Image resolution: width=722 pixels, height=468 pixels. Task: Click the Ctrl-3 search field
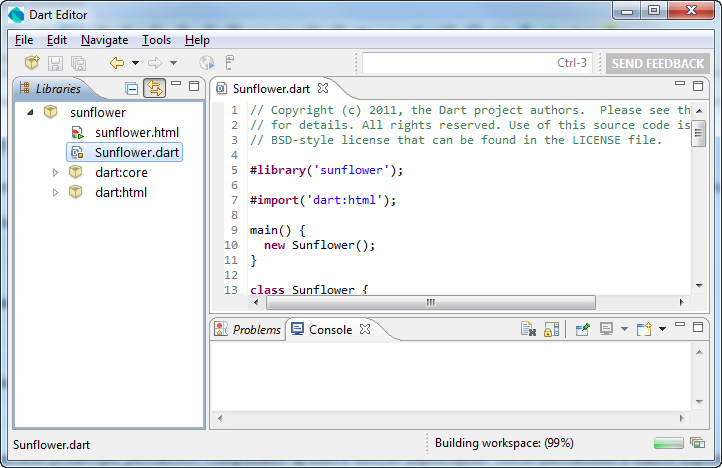pyautogui.click(x=477, y=63)
